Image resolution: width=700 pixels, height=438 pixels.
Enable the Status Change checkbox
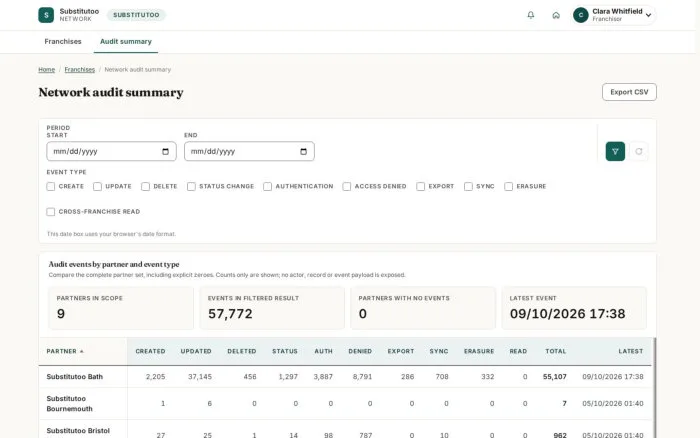(191, 186)
